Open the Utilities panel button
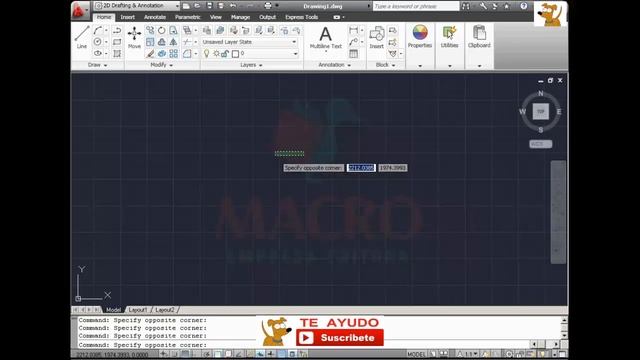Viewport: 640px width, 360px height. click(x=449, y=37)
